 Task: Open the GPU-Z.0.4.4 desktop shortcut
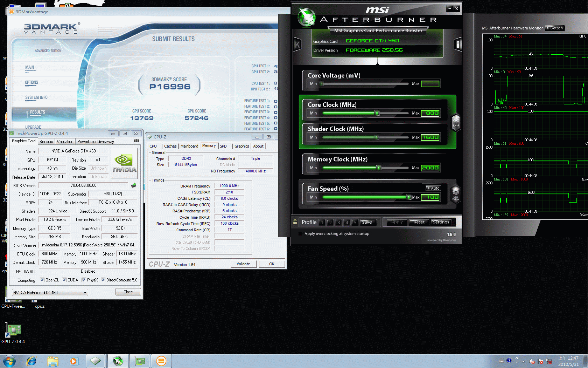tap(13, 333)
